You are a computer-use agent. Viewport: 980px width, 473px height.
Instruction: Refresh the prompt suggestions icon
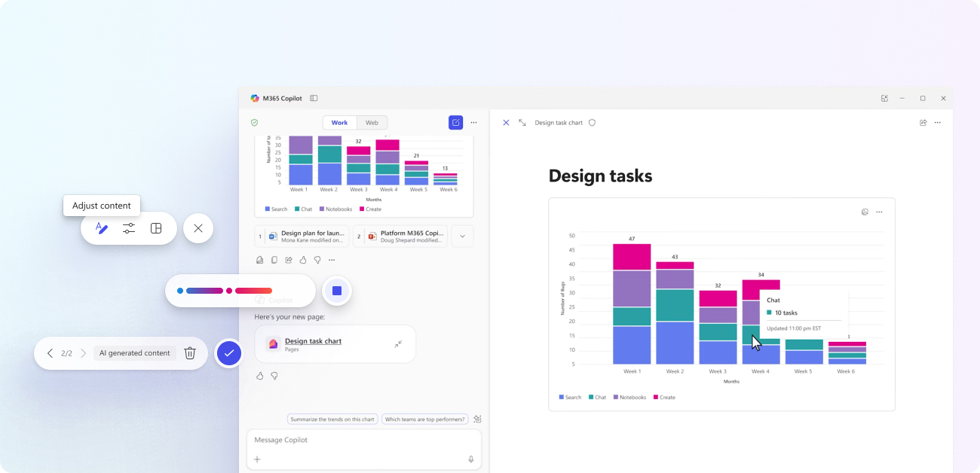coord(477,420)
